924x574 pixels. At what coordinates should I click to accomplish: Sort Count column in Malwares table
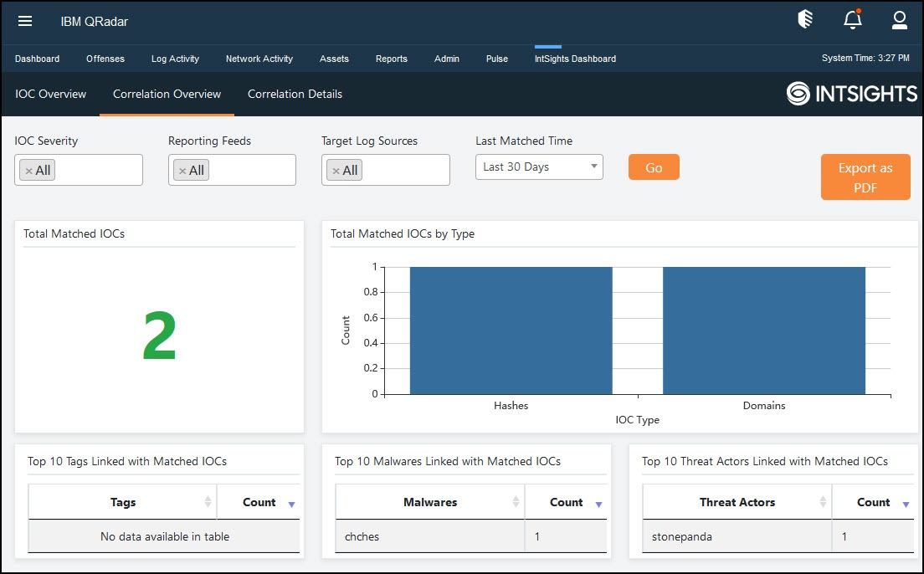566,502
